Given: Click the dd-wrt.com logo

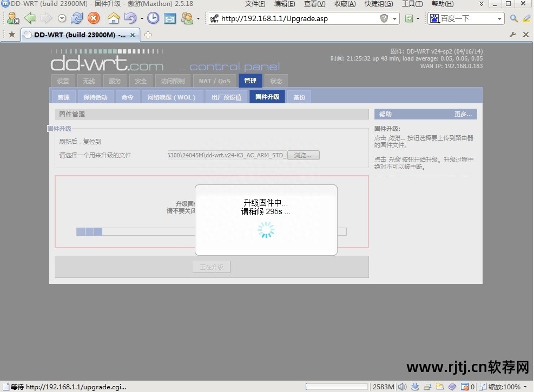Looking at the screenshot, I should (x=107, y=61).
